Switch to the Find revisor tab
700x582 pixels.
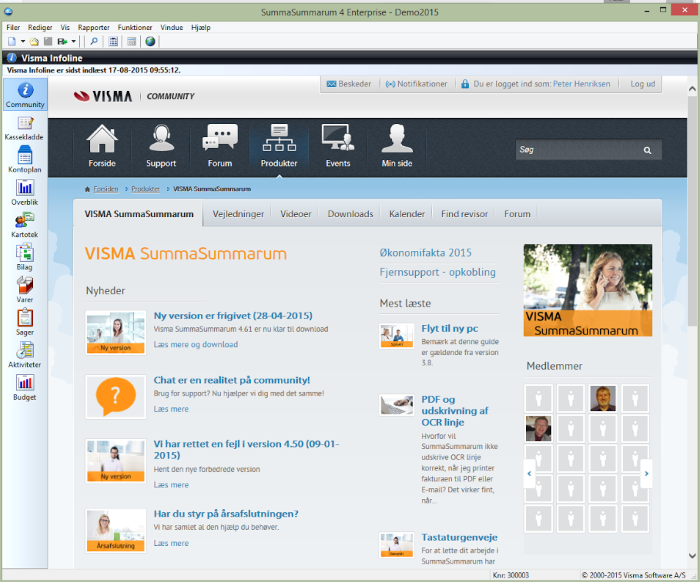[x=464, y=214]
